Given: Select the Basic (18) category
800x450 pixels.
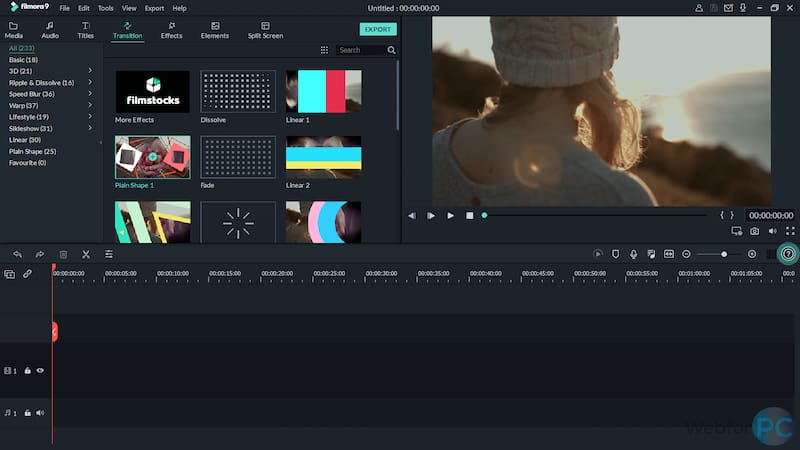Looking at the screenshot, I should coord(23,60).
